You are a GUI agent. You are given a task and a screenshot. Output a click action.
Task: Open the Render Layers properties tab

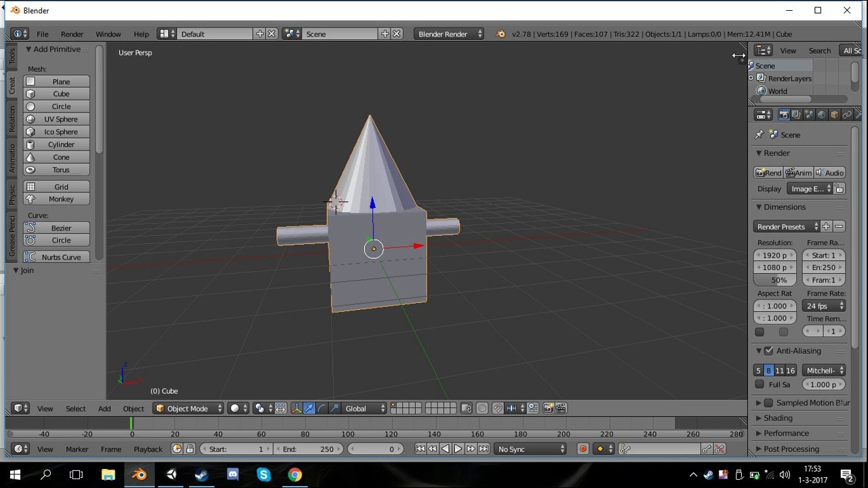796,115
